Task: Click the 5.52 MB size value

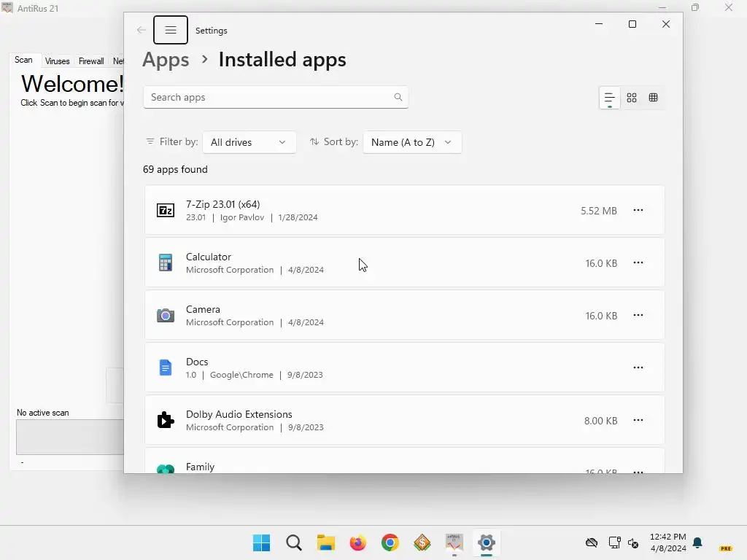Action: point(599,211)
